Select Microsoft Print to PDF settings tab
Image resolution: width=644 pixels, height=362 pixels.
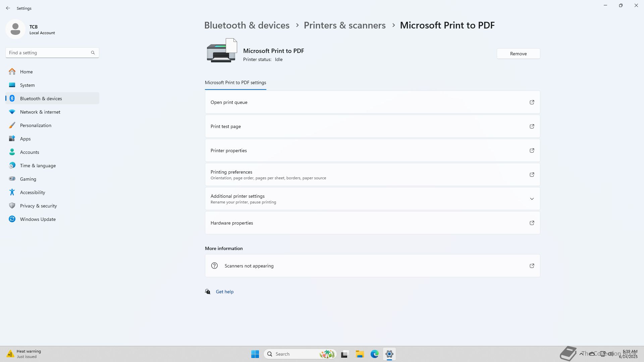click(235, 82)
